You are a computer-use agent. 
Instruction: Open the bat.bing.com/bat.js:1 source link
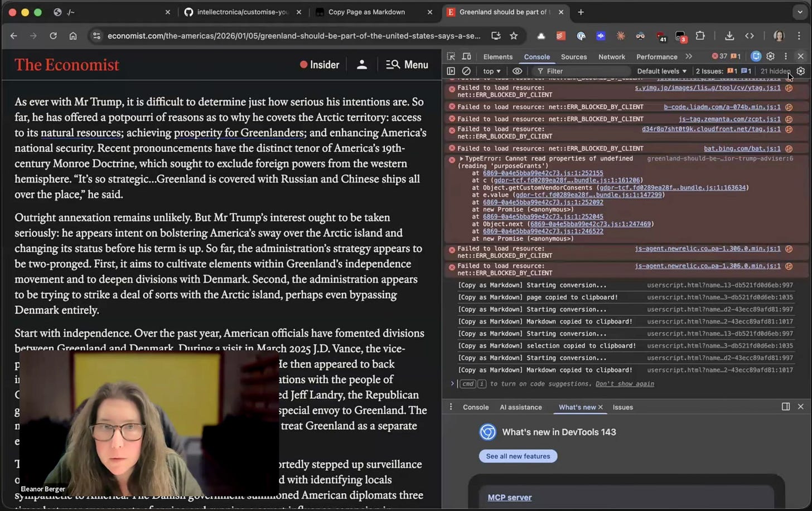pos(741,148)
